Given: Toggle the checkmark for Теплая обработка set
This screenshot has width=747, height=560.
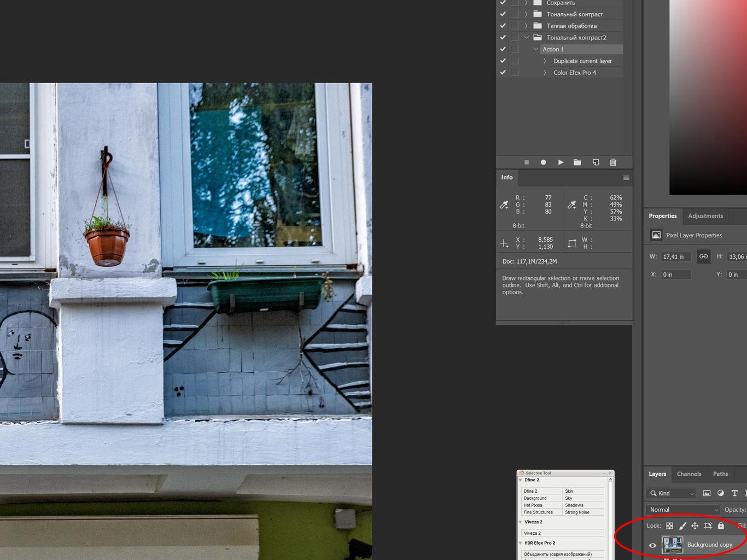Looking at the screenshot, I should [x=503, y=26].
